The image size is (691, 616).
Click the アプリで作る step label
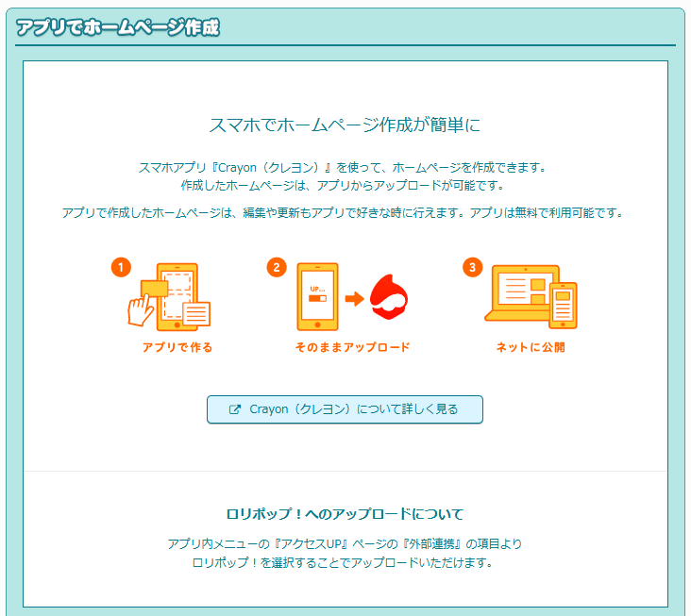[177, 347]
